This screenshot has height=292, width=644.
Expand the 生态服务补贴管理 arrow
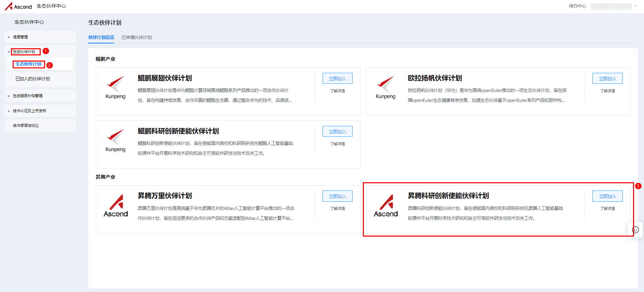tap(9, 96)
